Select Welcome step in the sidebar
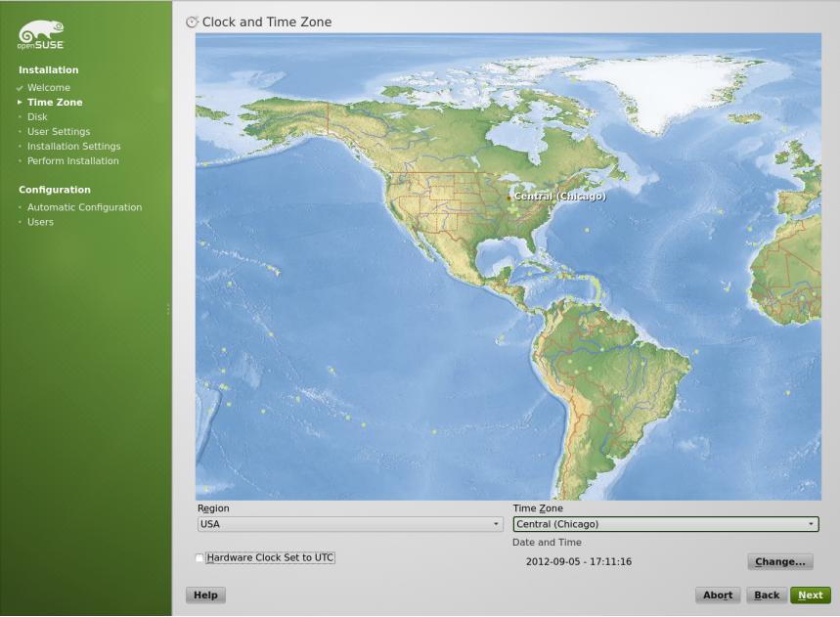Viewport: 840px width, 617px height. pyautogui.click(x=49, y=87)
